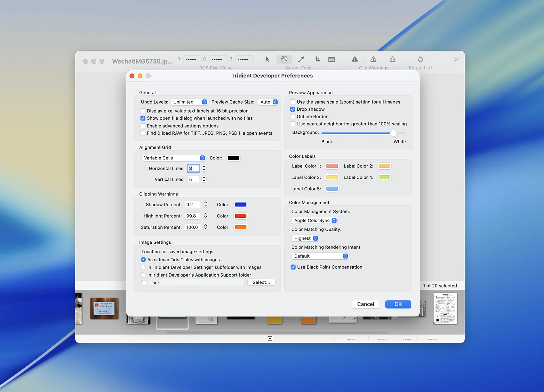Open the Variable Cells grid dropdown
This screenshot has width=544, height=392.
pyautogui.click(x=174, y=158)
